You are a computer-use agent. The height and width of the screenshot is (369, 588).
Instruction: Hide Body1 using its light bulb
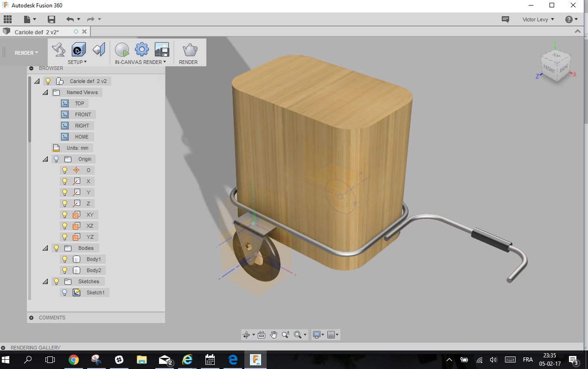tap(65, 259)
